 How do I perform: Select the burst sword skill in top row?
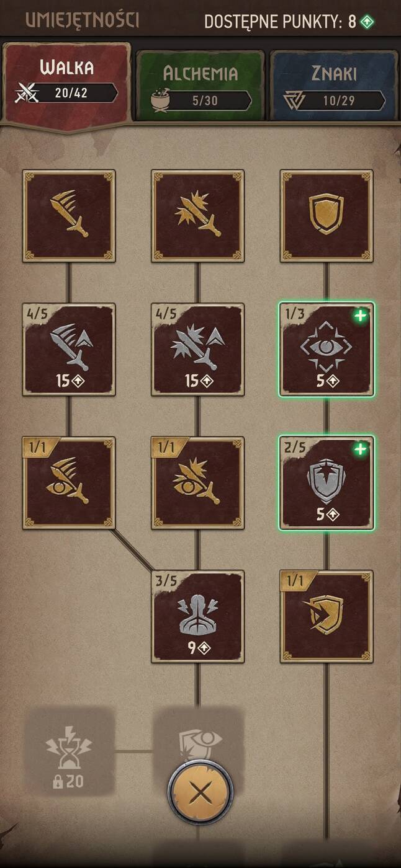[197, 216]
